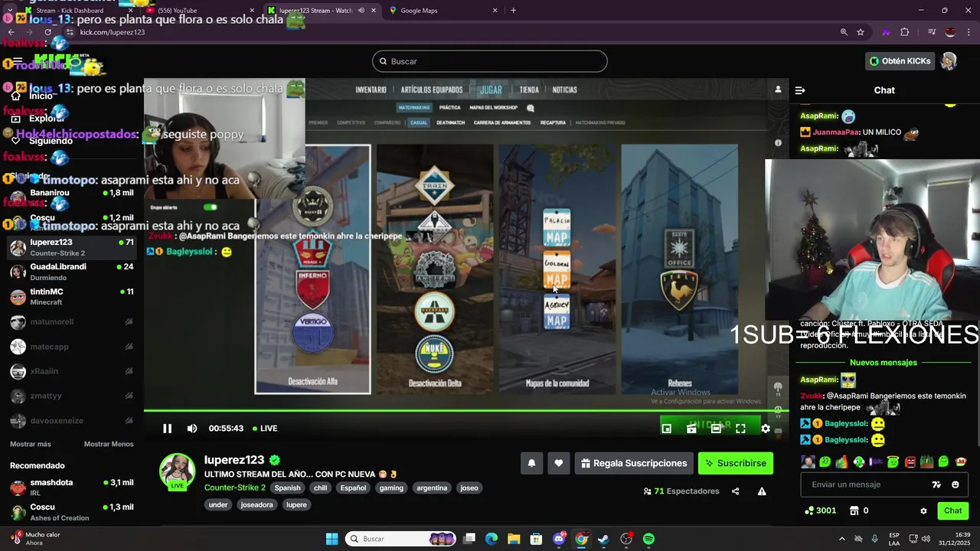
Task: Show hidden system tray icons
Action: pos(842,539)
